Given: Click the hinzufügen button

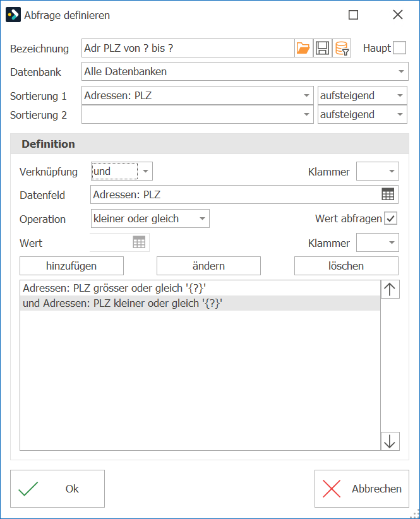Looking at the screenshot, I should pyautogui.click(x=71, y=266).
